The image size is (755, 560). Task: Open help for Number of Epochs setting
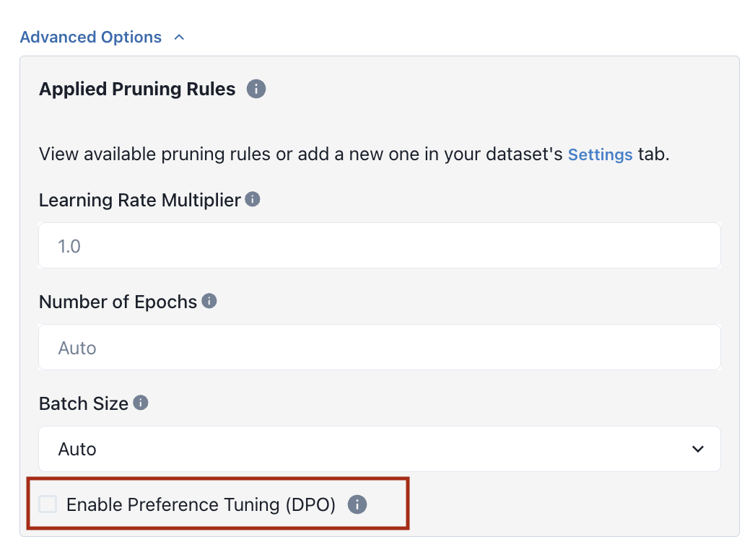coord(209,301)
